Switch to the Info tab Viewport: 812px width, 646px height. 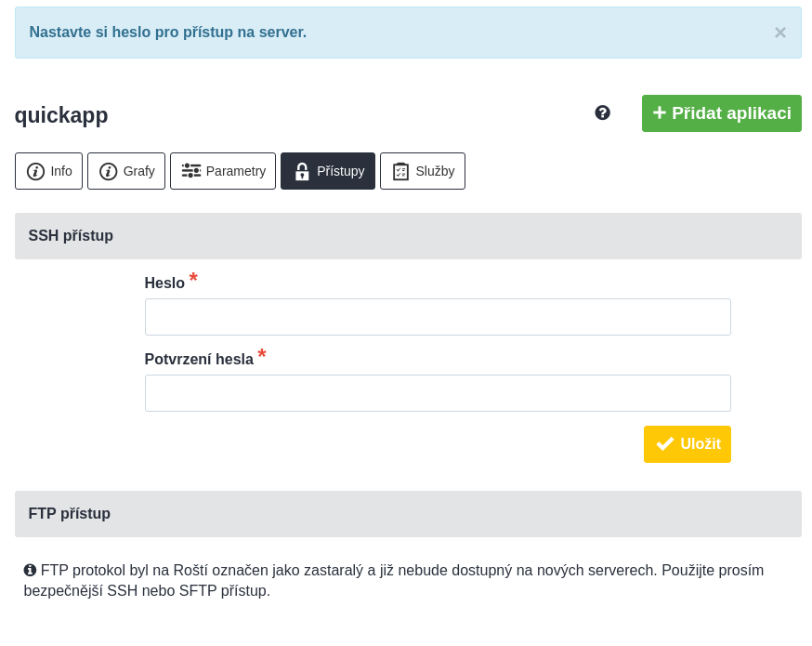point(48,171)
